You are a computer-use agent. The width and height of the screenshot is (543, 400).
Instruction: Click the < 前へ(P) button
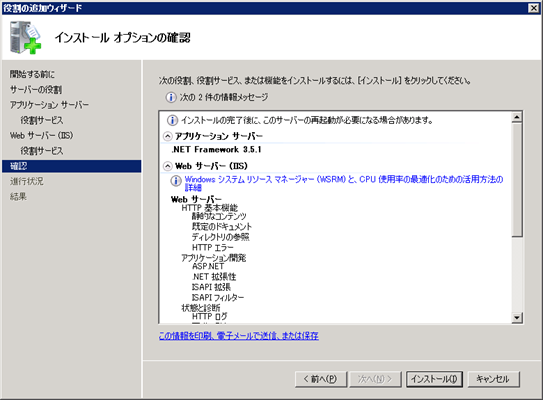click(x=321, y=379)
